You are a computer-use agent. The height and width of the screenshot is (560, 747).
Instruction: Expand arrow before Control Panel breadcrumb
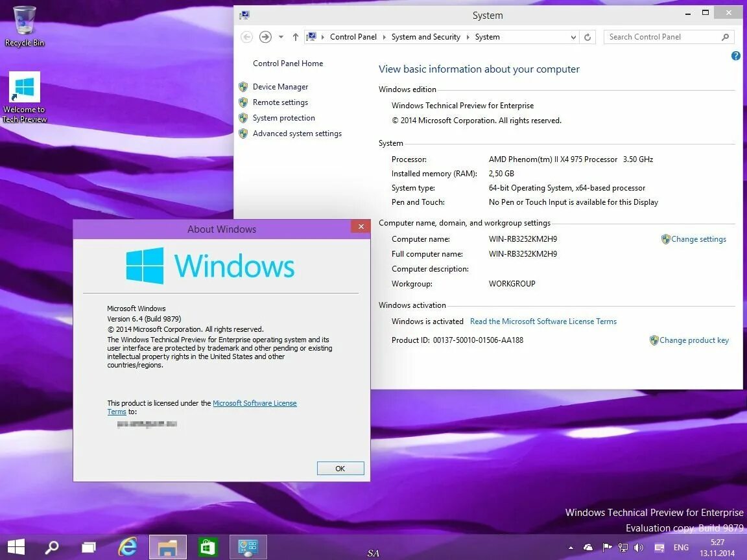point(322,37)
